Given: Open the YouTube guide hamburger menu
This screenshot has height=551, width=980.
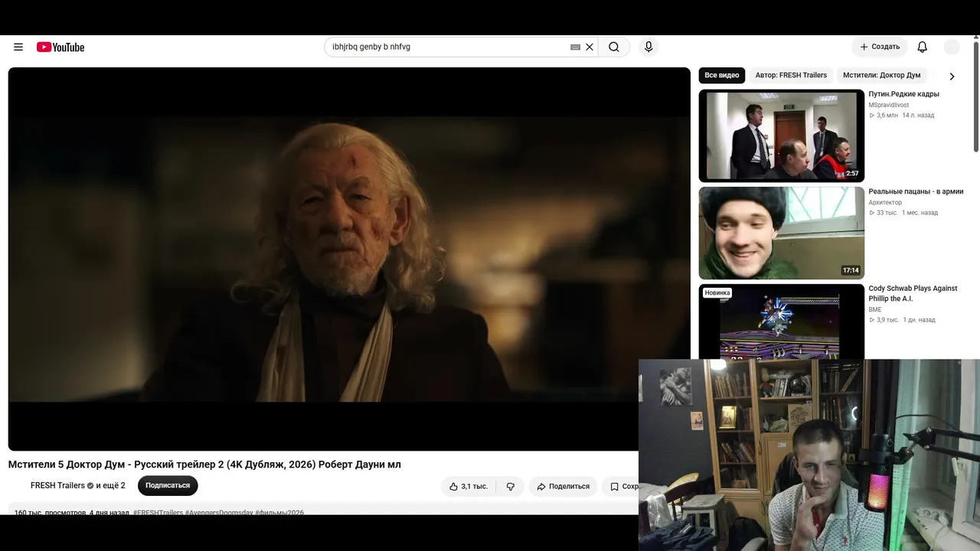Looking at the screenshot, I should 18,47.
